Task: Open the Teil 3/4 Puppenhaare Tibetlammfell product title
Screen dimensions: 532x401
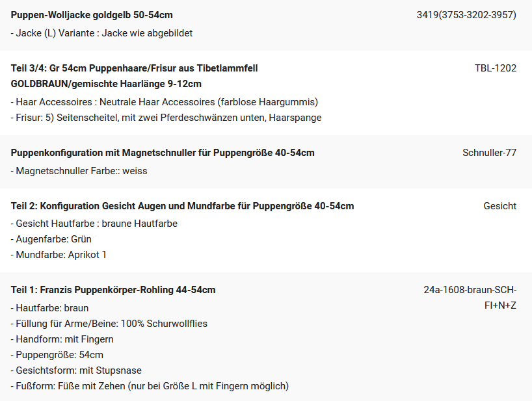Action: coord(135,76)
